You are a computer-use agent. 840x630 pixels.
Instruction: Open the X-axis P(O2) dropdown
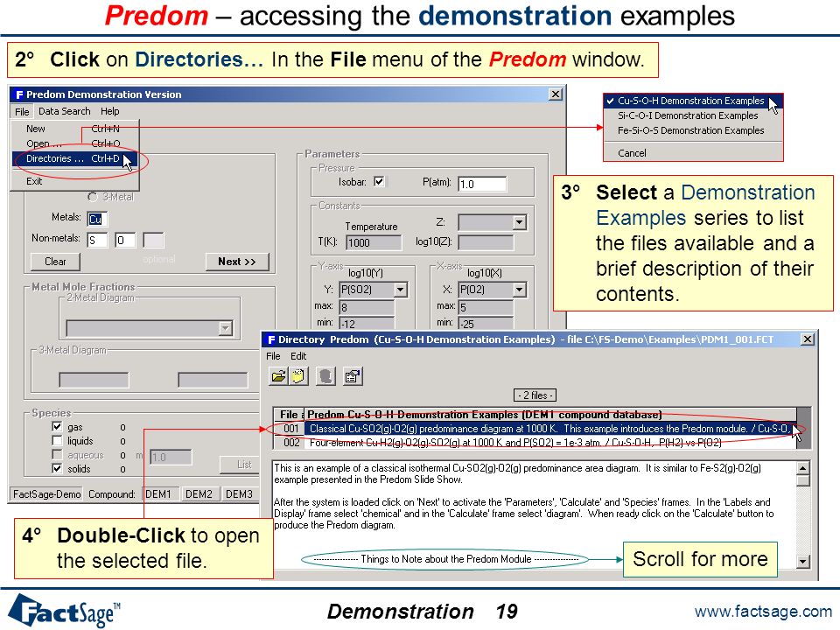(x=519, y=290)
